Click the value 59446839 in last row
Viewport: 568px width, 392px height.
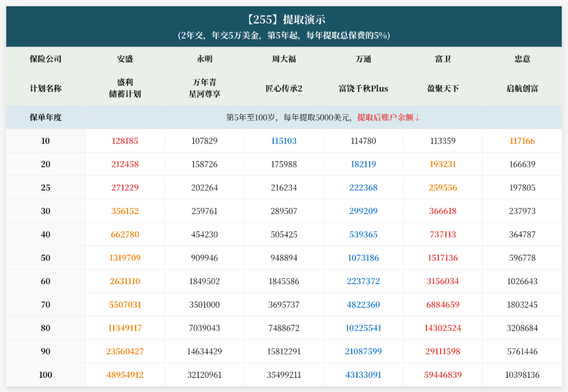443,375
